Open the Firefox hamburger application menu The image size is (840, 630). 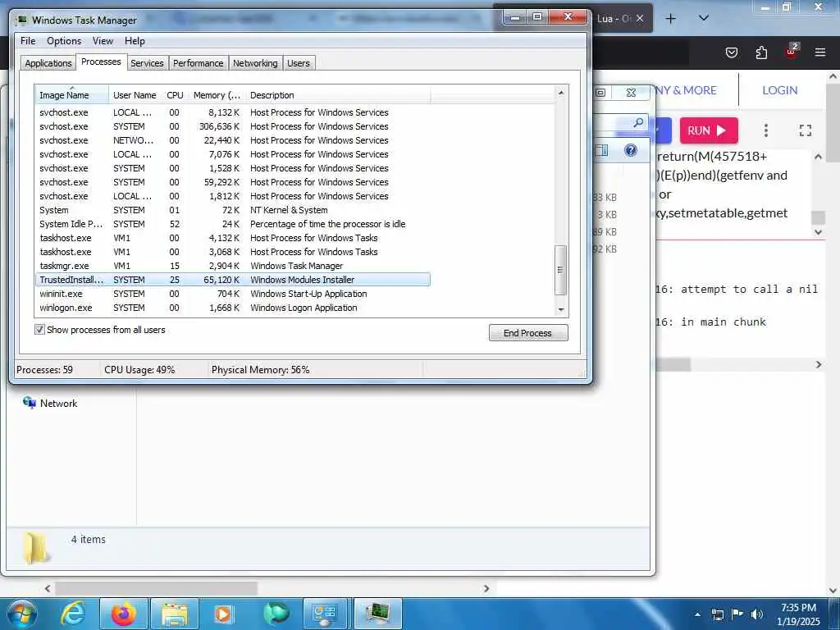(820, 52)
